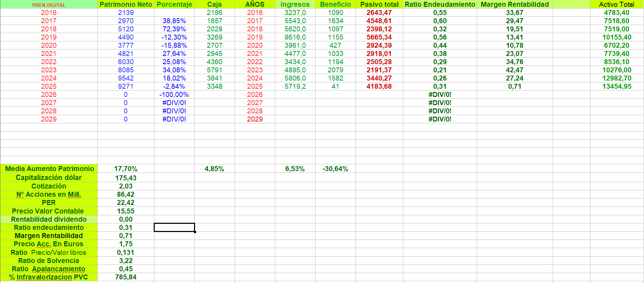Select Ratio Endeudamiento value 0,60
This screenshot has width=644, height=283.
440,21
